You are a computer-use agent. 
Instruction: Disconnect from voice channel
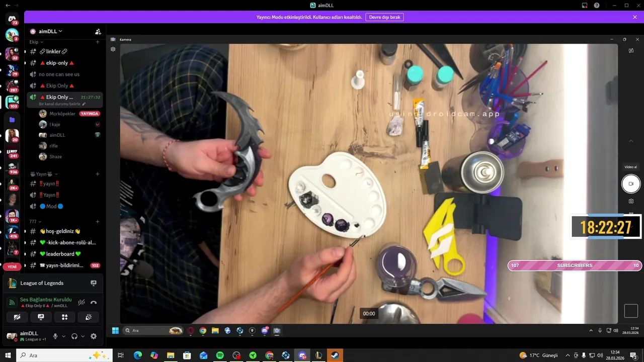pos(94,303)
